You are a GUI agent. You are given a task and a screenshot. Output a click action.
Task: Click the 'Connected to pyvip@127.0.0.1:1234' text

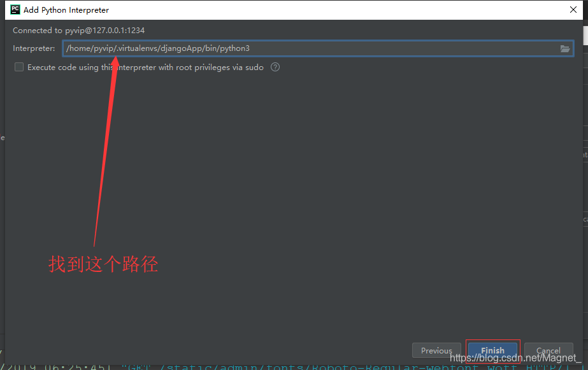pos(79,31)
